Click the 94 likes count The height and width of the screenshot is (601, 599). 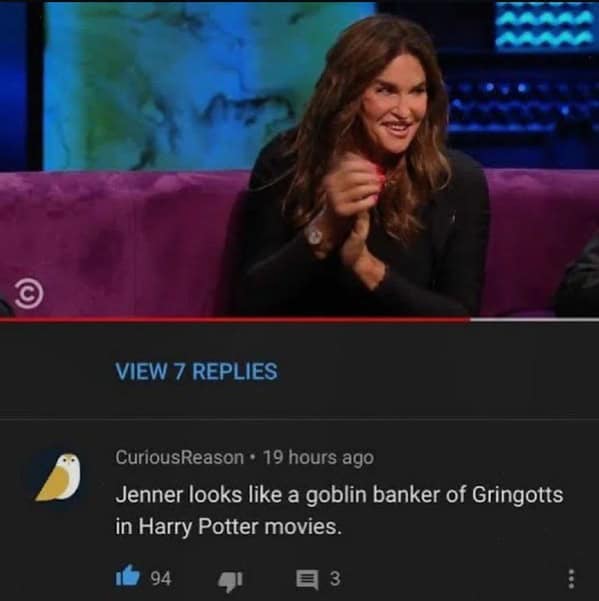click(160, 578)
